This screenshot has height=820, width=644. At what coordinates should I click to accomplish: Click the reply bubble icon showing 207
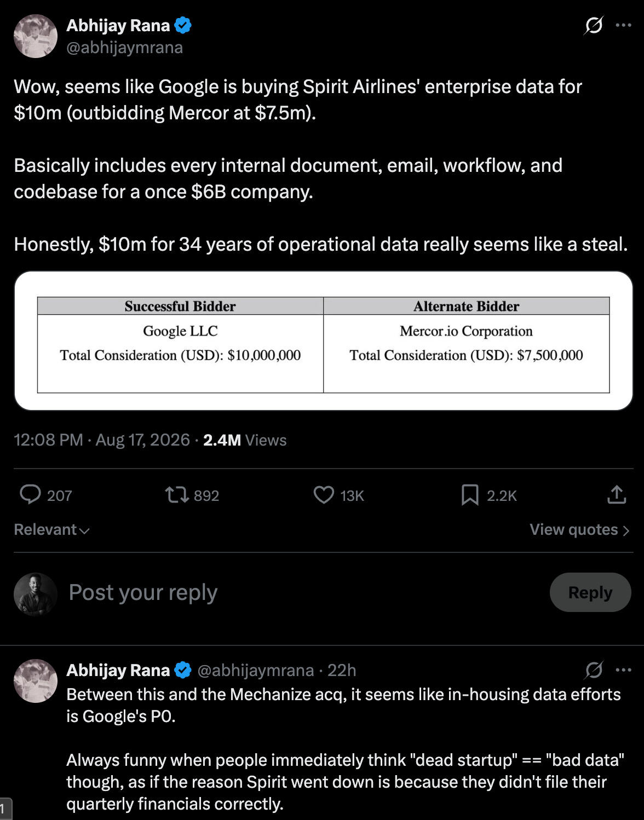(30, 494)
